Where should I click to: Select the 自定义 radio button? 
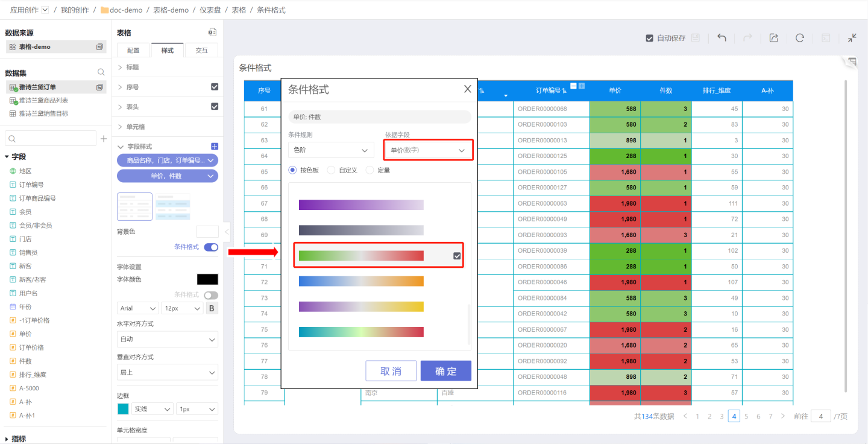(x=331, y=170)
